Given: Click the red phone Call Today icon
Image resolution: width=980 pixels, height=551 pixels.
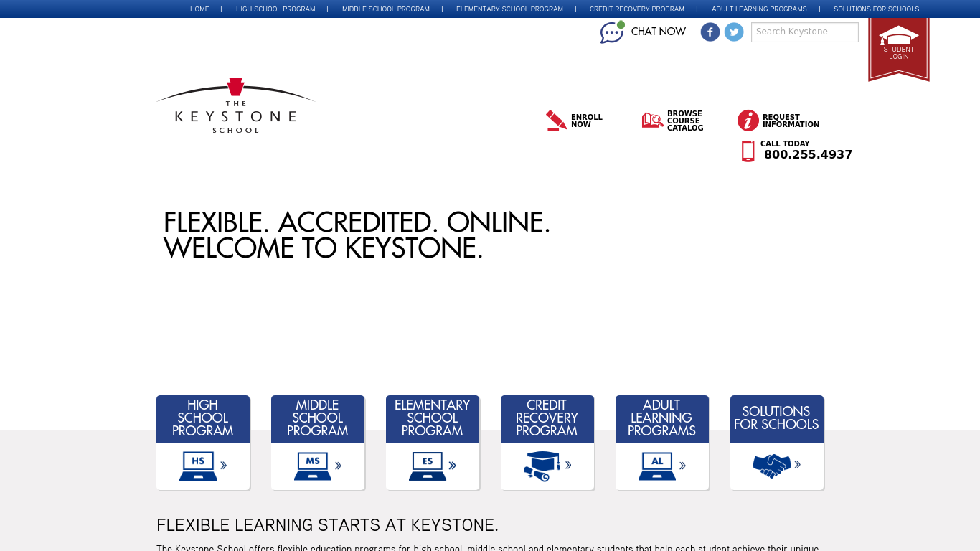Looking at the screenshot, I should click(748, 151).
